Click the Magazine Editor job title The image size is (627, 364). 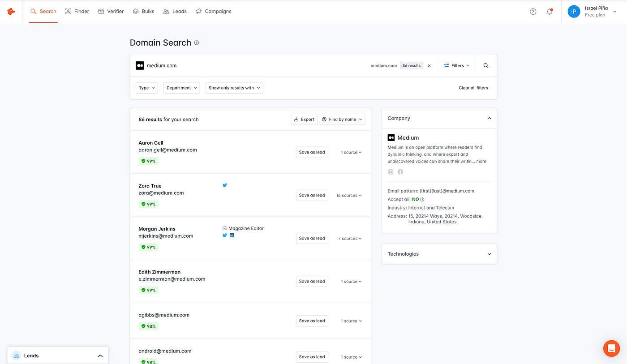(x=246, y=228)
